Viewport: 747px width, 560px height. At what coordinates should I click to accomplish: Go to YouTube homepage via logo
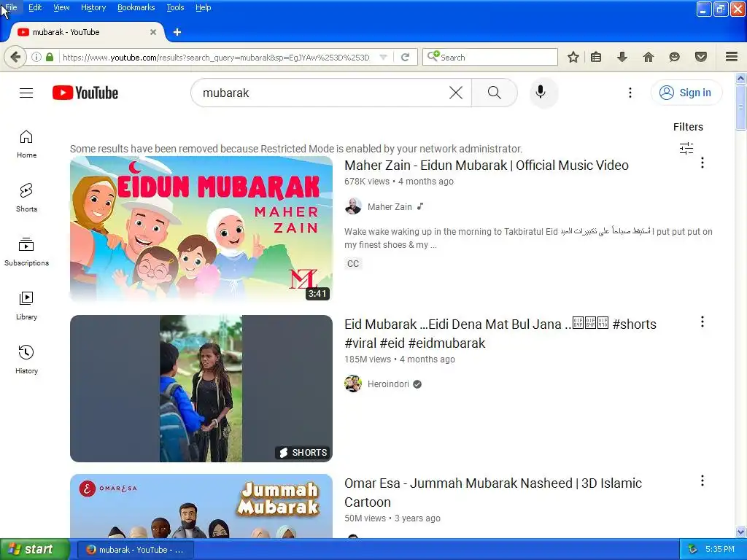(85, 93)
